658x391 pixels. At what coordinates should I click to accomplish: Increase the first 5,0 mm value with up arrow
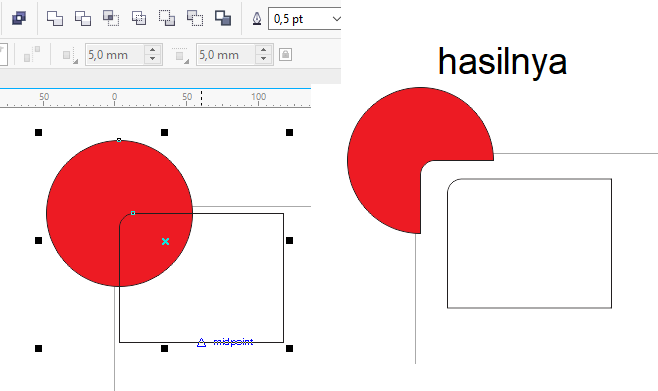pyautogui.click(x=153, y=50)
